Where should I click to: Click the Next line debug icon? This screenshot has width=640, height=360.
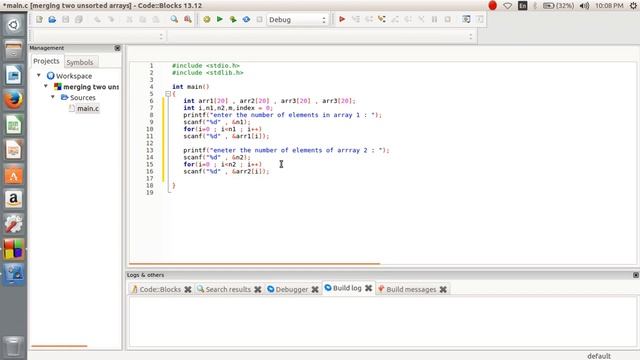(x=369, y=19)
